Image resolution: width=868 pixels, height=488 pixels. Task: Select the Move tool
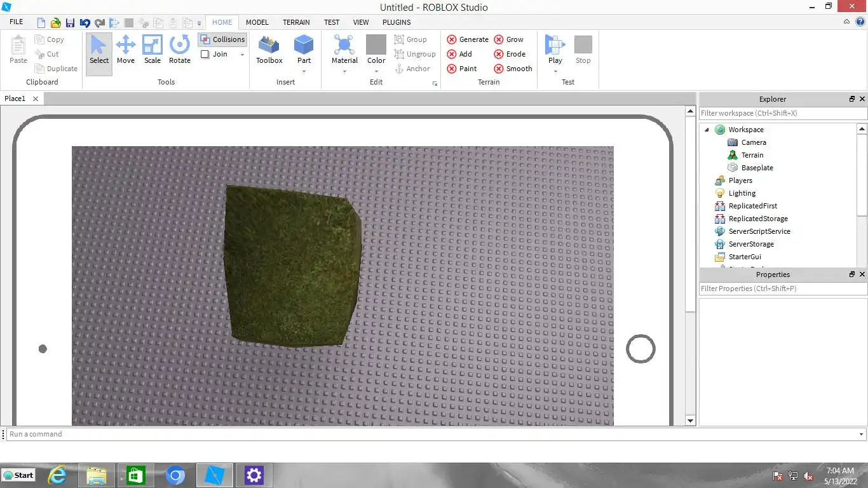126,50
